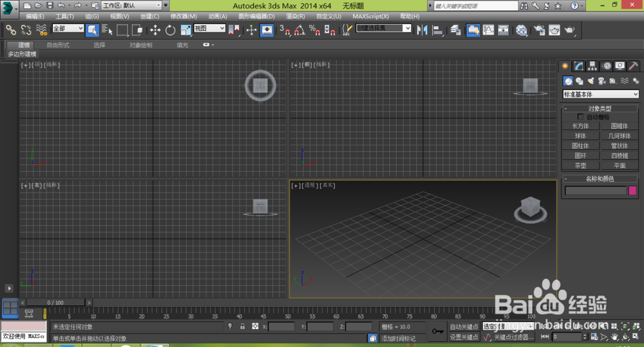644x347 pixels.
Task: Click the Select by Name icon
Action: point(107,30)
